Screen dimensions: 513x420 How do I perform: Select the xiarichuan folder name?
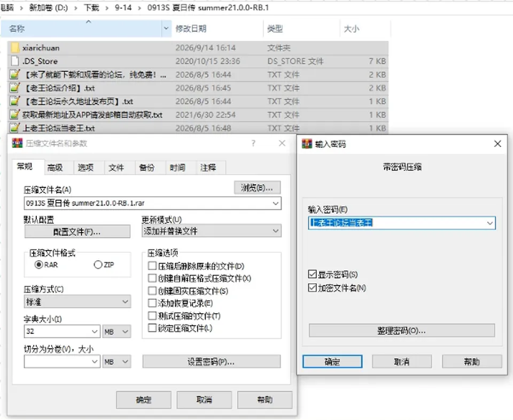(x=41, y=48)
